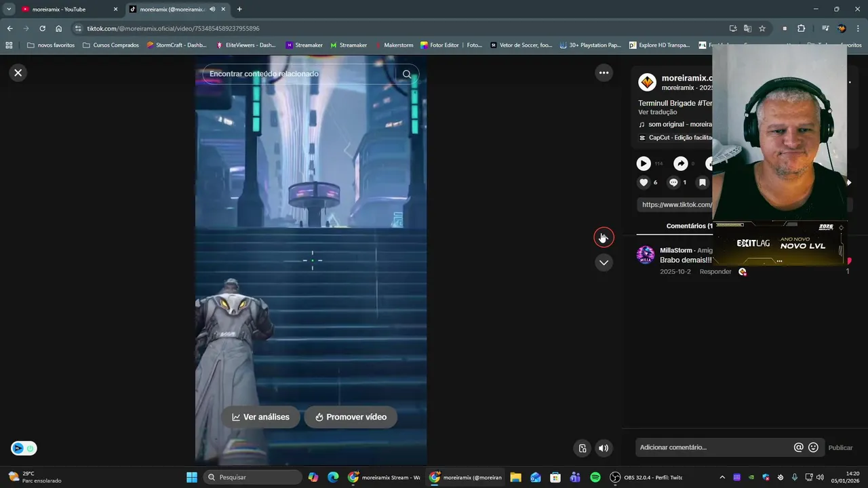
Task: Click the tiktok.com address bar URL
Action: pos(173,28)
